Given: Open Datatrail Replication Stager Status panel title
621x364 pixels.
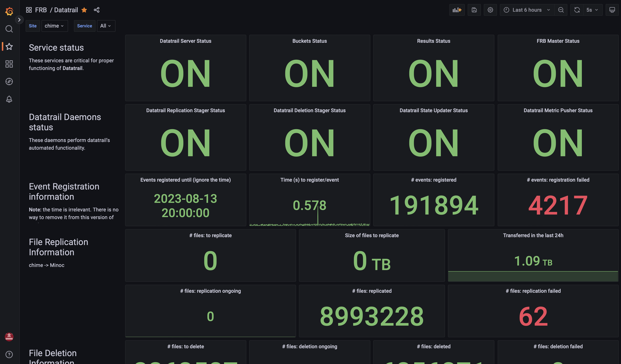Looking at the screenshot, I should click(186, 111).
